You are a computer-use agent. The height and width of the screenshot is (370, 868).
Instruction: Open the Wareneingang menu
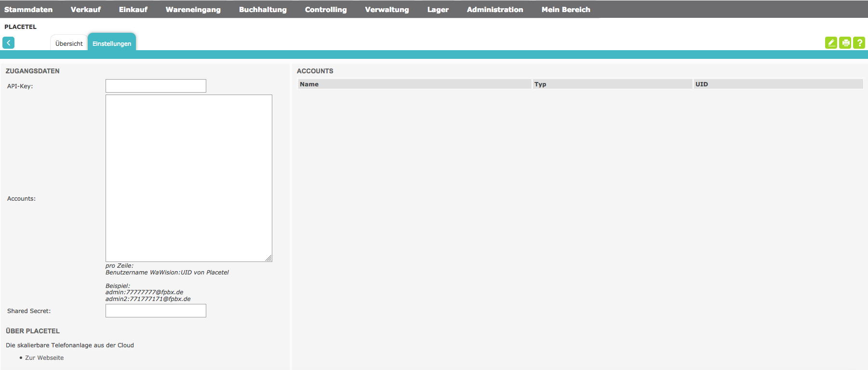tap(193, 10)
